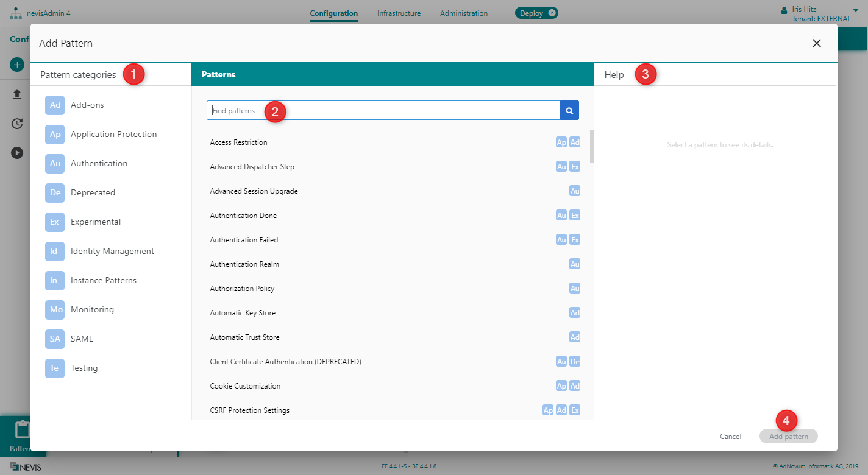Click the Patterns clipboard icon in background
The image size is (868, 475).
point(23,430)
